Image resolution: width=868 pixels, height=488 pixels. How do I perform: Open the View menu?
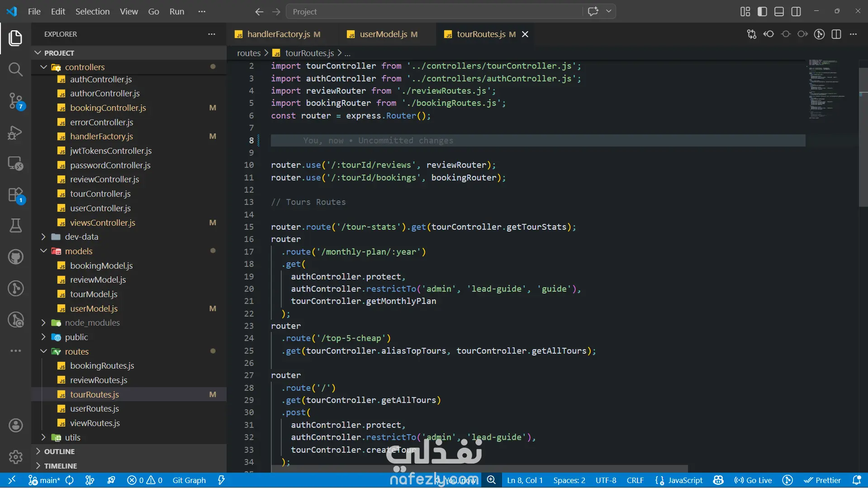(129, 12)
